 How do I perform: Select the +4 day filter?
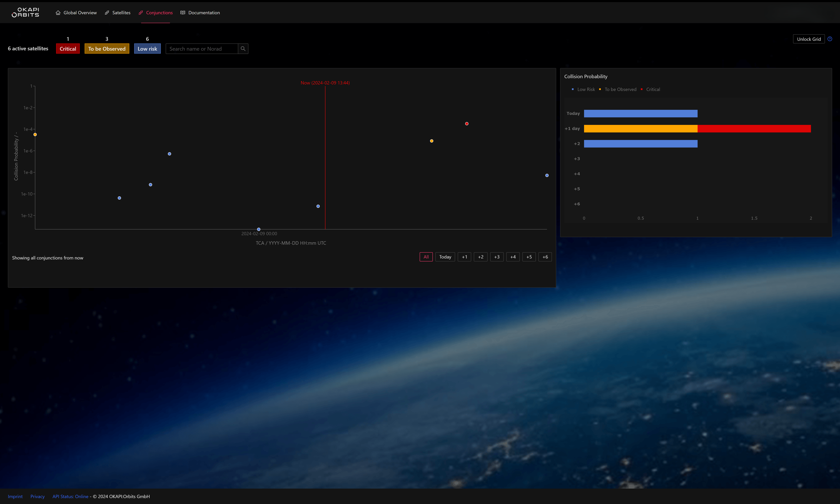[x=513, y=257]
